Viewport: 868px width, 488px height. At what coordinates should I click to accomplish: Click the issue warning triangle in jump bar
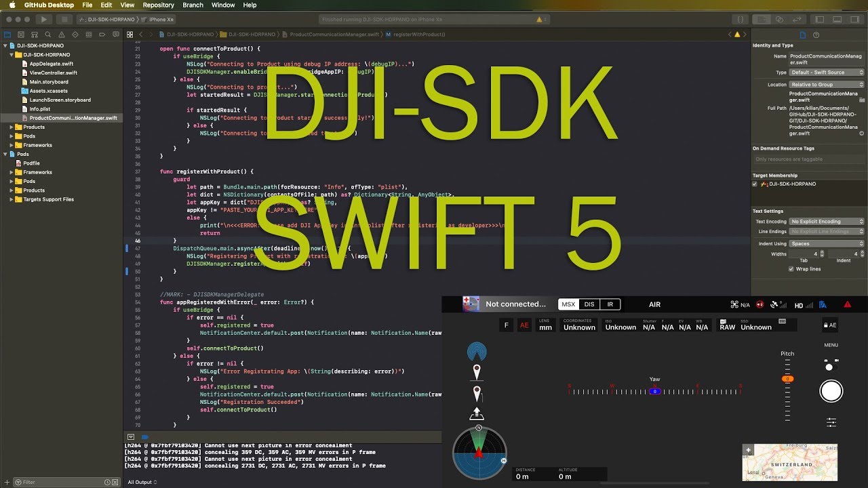tap(737, 34)
